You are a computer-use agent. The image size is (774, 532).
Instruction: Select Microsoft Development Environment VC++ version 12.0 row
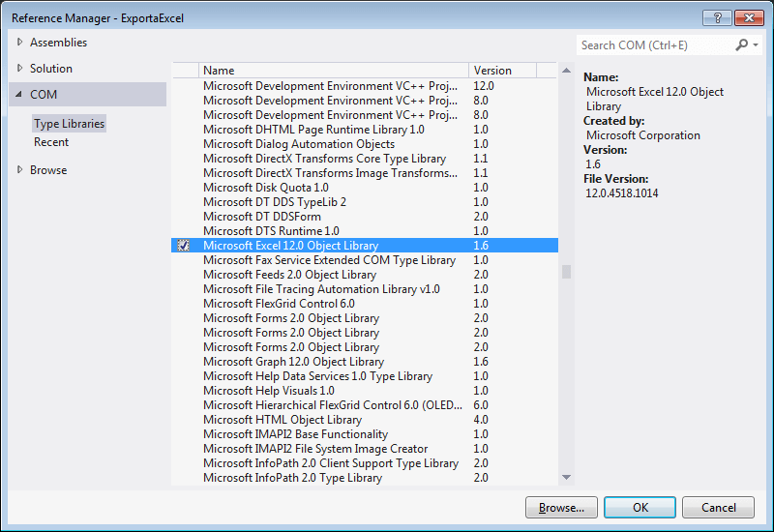pos(365,86)
